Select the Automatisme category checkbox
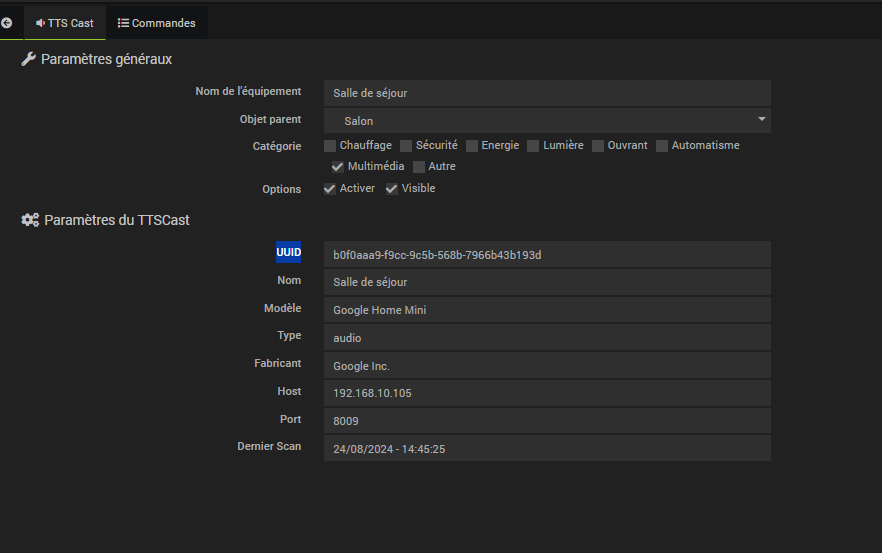 pyautogui.click(x=662, y=146)
